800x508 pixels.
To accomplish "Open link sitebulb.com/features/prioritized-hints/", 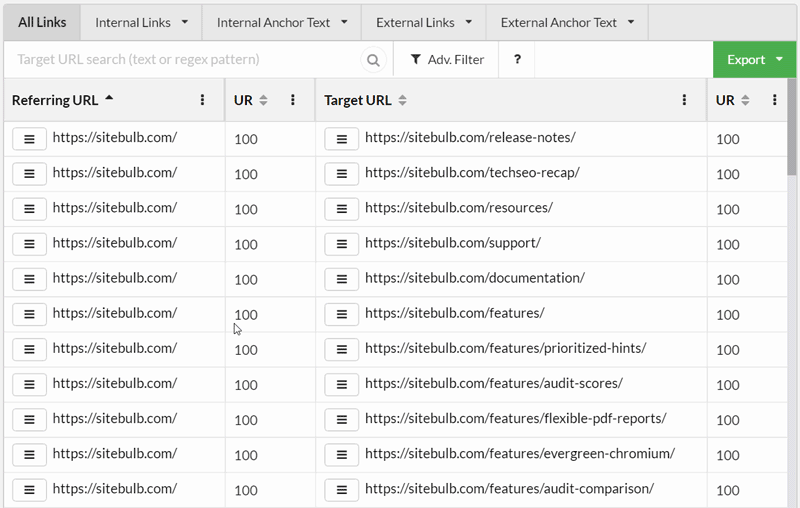I will tap(505, 348).
